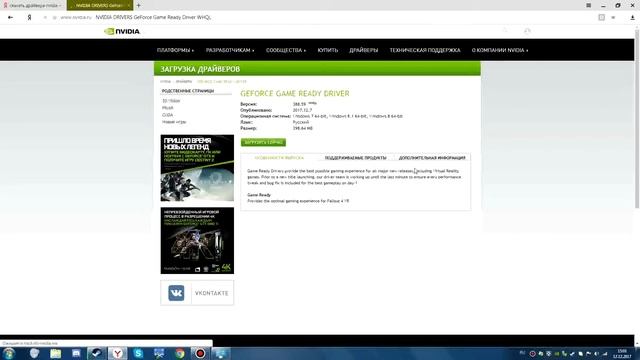
Task: Open the taskbar clock and date
Action: pos(622,353)
